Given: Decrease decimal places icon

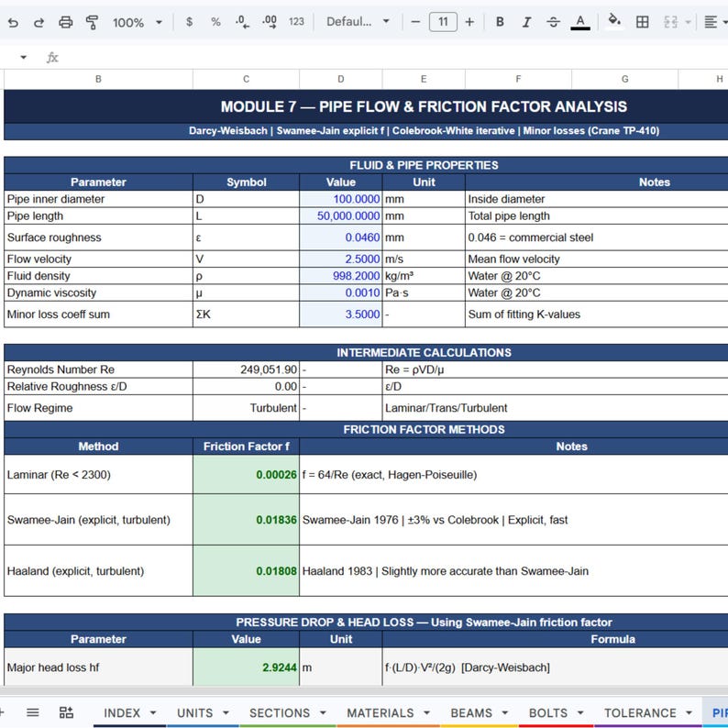Looking at the screenshot, I should [x=242, y=21].
